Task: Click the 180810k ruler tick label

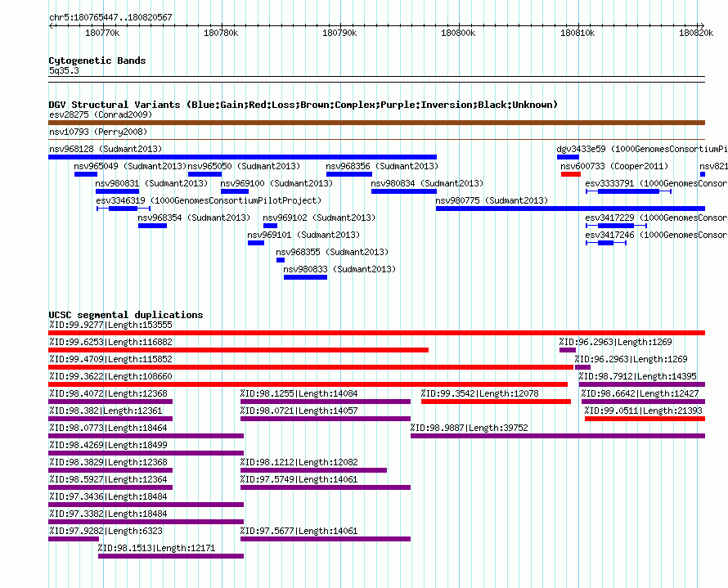Action: [x=577, y=33]
